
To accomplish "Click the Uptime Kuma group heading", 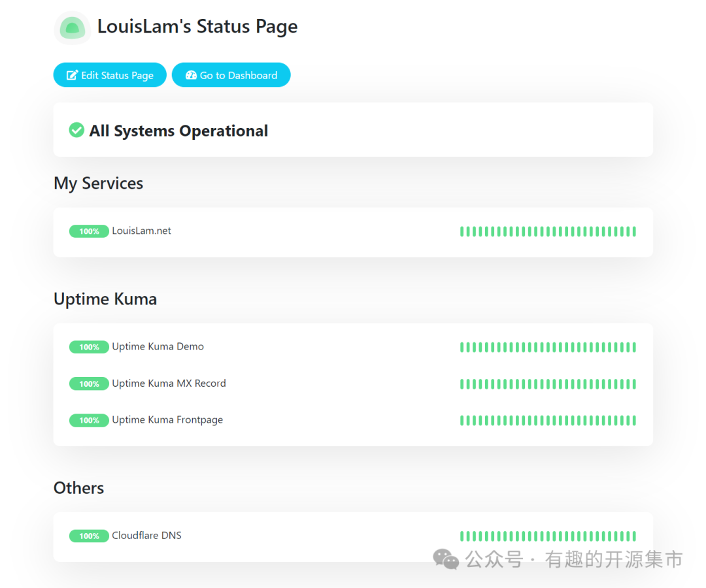I will tap(105, 299).
